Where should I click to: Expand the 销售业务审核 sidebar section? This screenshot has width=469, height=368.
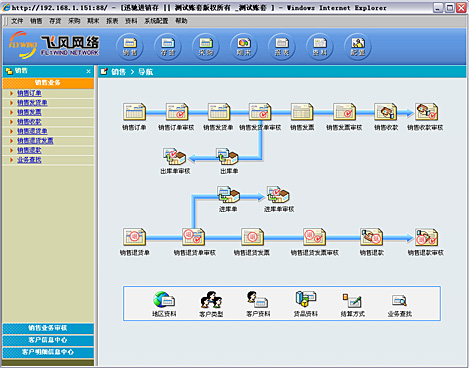[48, 328]
